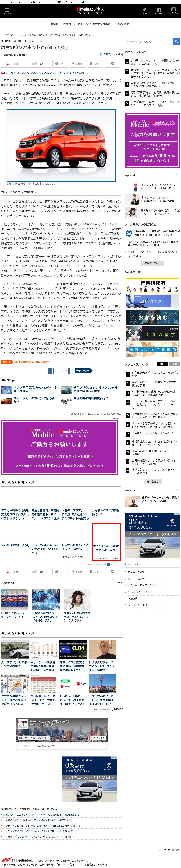Click inside Google カスタム検索 field

coord(149,41)
